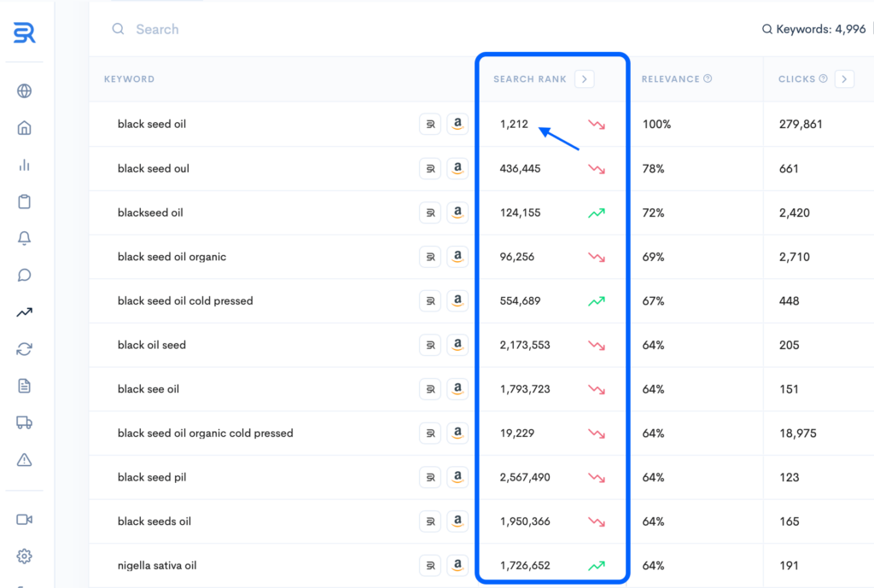Open the chat messages icon
Screen dimensions: 874x588
pyautogui.click(x=24, y=275)
